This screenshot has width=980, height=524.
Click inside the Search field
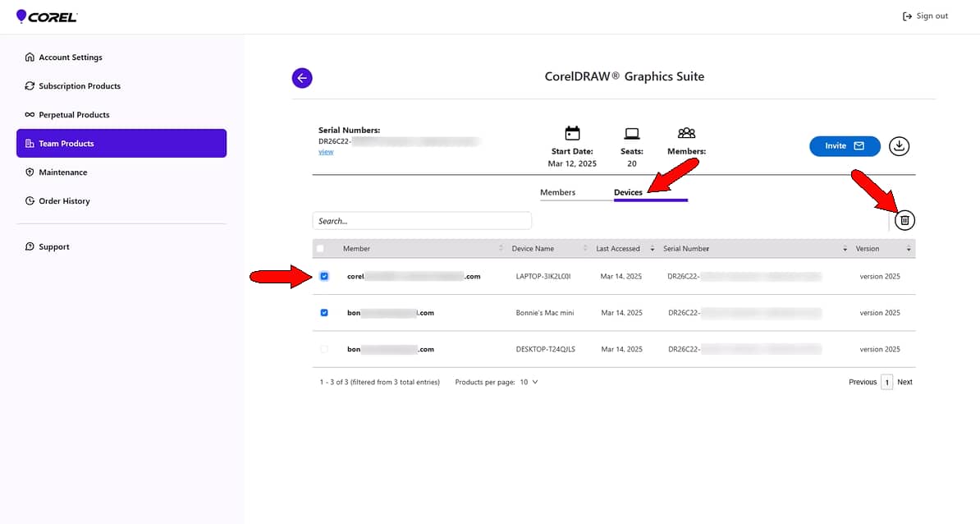tap(421, 220)
